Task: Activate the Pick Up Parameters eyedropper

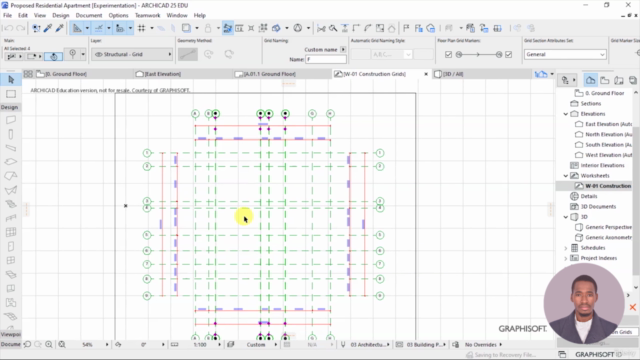Action: (x=48, y=28)
